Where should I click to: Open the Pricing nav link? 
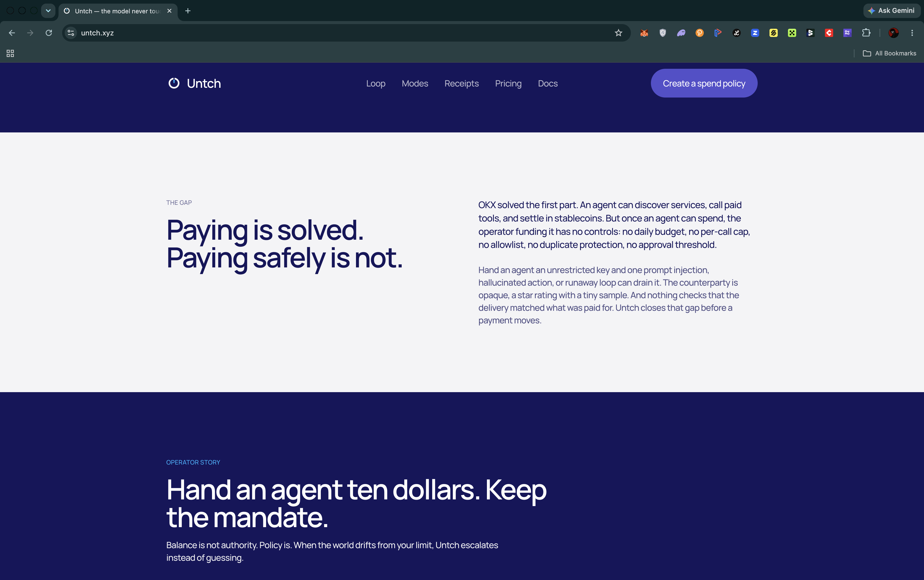(508, 83)
